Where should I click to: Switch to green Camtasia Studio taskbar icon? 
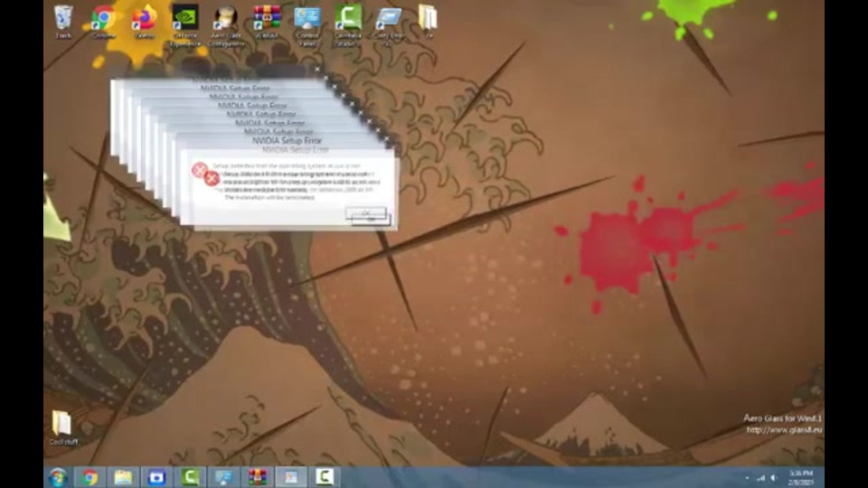pos(190,477)
